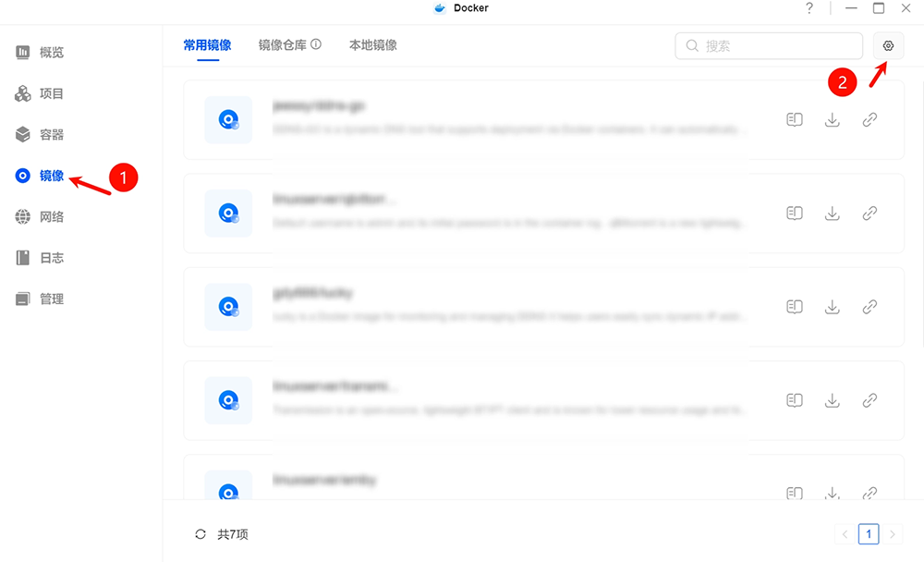Open image settings via gear icon
This screenshot has width=924, height=562.
[888, 46]
